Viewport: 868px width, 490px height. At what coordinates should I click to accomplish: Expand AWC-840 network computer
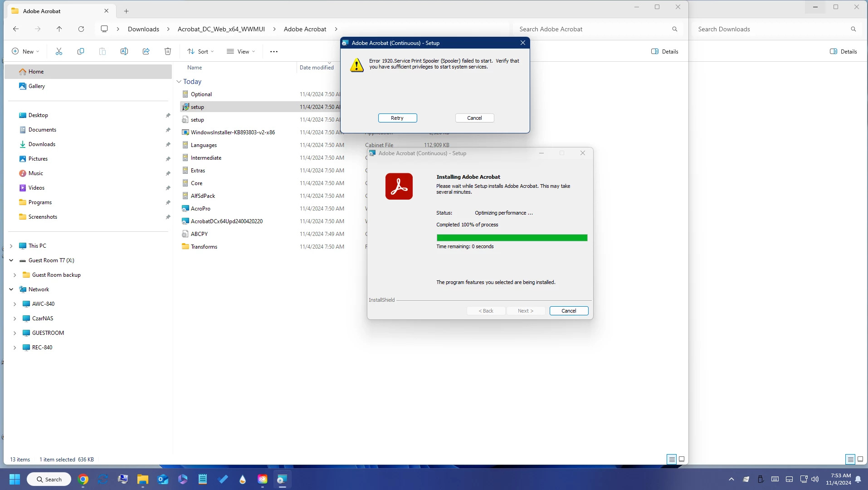coord(15,304)
